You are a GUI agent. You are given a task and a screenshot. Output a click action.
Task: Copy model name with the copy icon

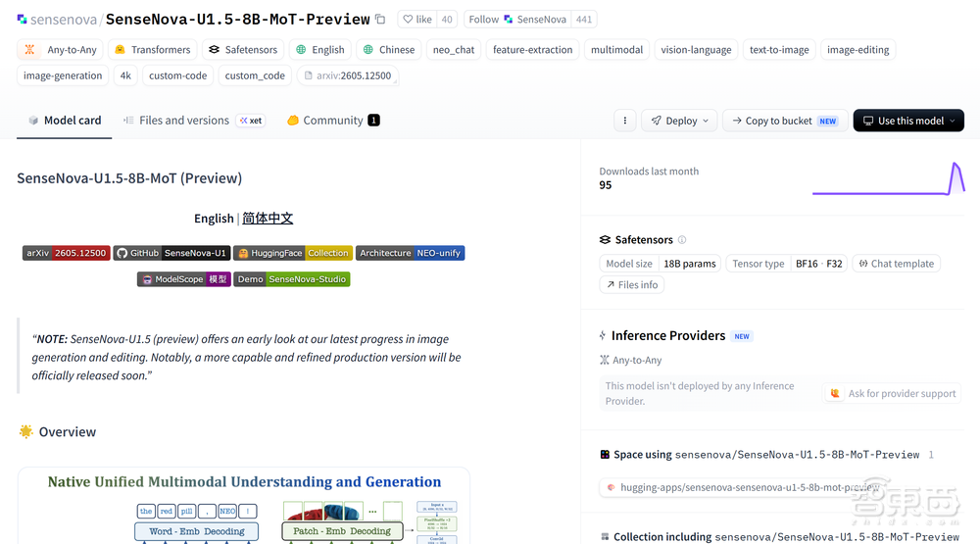pos(380,20)
